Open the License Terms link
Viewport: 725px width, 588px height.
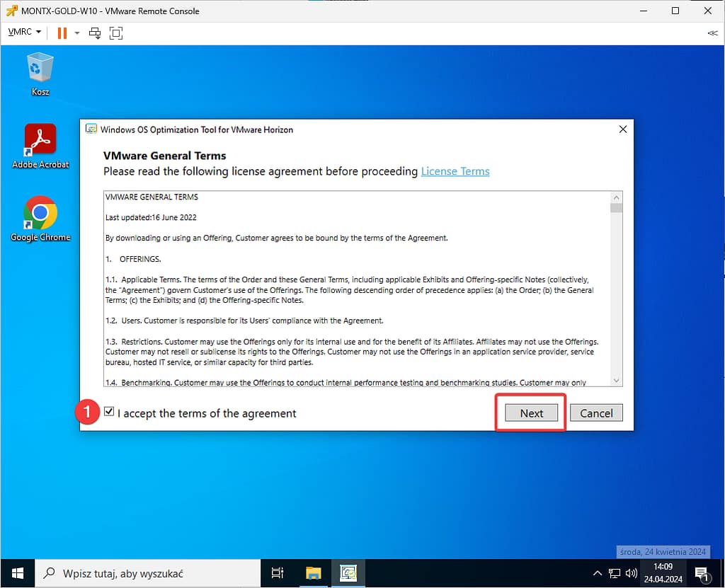tap(455, 171)
